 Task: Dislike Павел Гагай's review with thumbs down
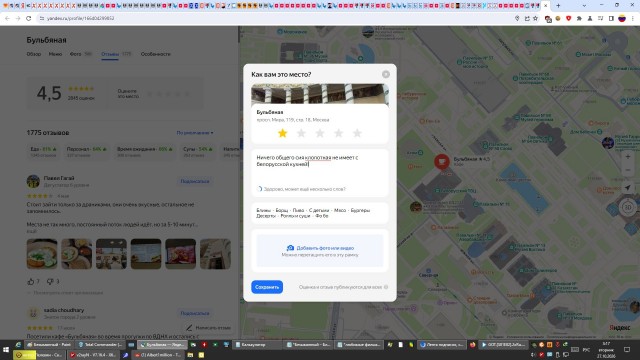(x=50, y=281)
